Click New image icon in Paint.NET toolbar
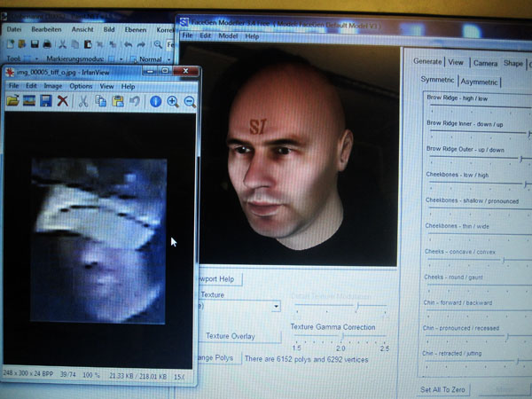Image resolution: width=532 pixels, height=399 pixels. [11, 44]
